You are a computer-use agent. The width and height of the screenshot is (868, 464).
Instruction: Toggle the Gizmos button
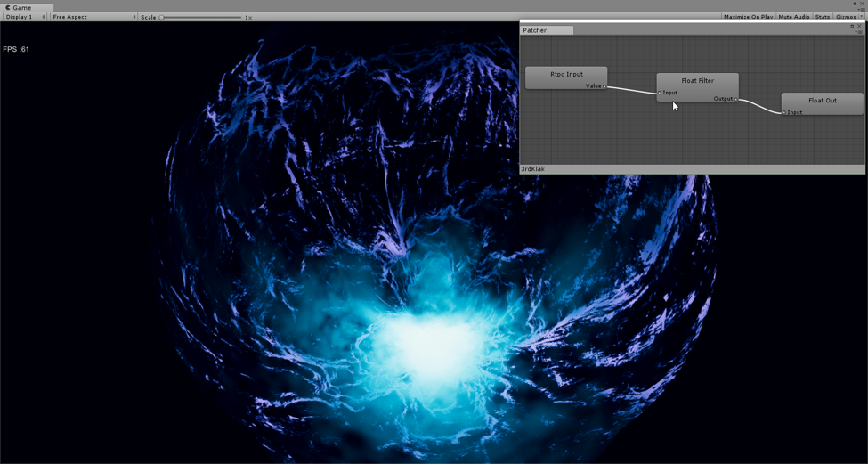(846, 17)
